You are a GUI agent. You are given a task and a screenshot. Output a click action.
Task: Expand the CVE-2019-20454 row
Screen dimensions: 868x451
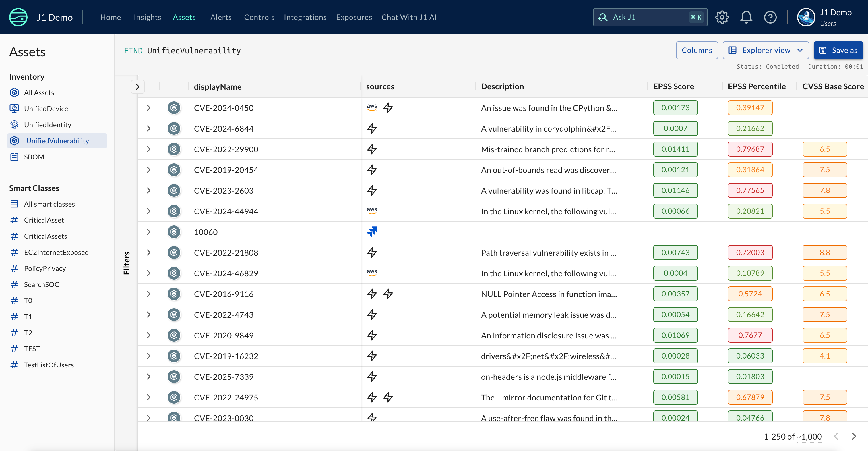pos(149,170)
